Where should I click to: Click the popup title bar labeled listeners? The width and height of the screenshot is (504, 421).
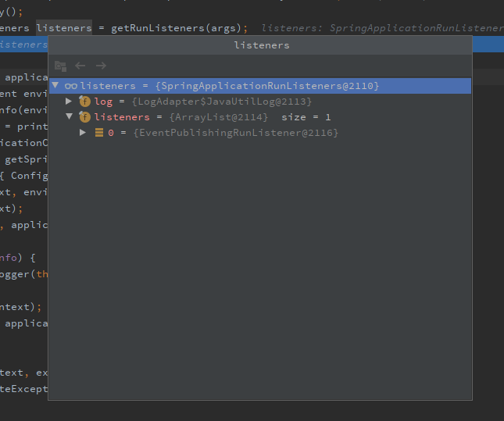[261, 45]
